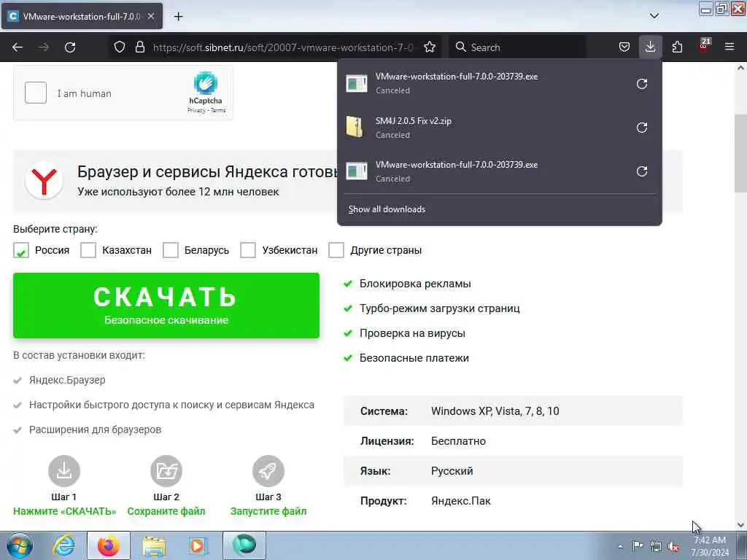Viewport: 747px width, 560px height.
Task: Click the Шаг 3 rocket launch icon
Action: (x=268, y=471)
